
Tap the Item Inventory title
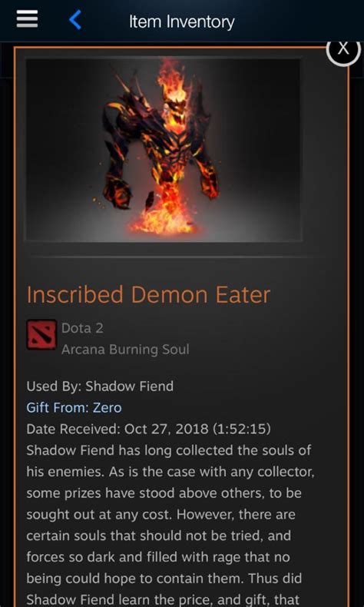[x=182, y=22]
